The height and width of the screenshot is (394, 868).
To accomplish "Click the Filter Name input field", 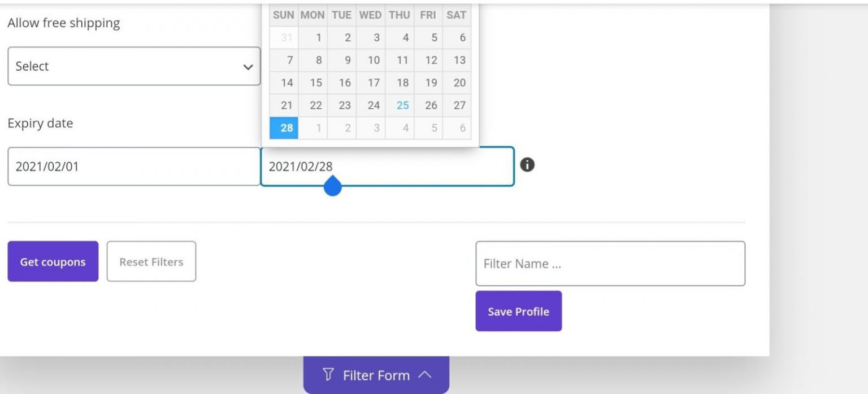I will pyautogui.click(x=610, y=263).
